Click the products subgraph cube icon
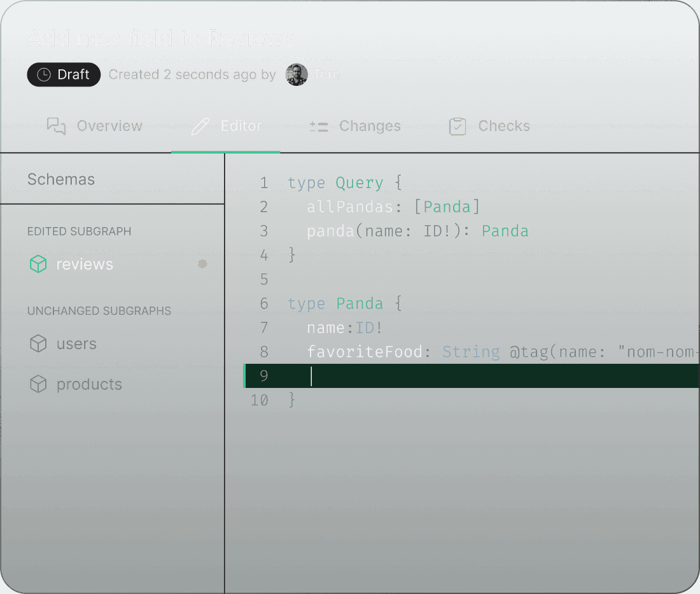The image size is (700, 594). (x=38, y=384)
